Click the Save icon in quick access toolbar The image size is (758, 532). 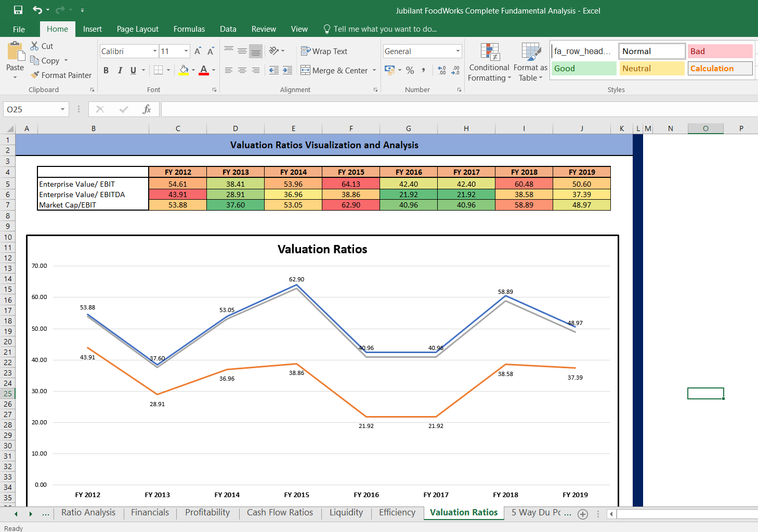click(18, 10)
